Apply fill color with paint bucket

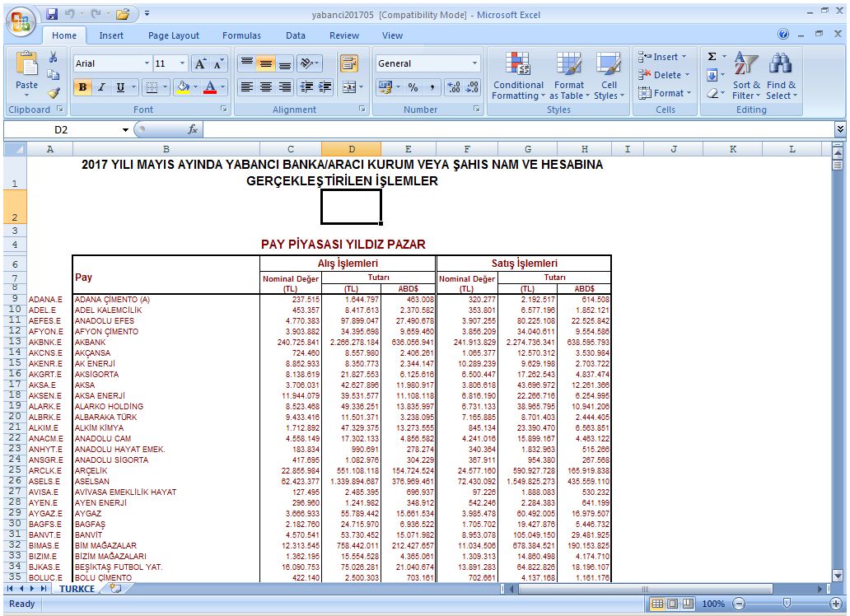click(x=184, y=86)
